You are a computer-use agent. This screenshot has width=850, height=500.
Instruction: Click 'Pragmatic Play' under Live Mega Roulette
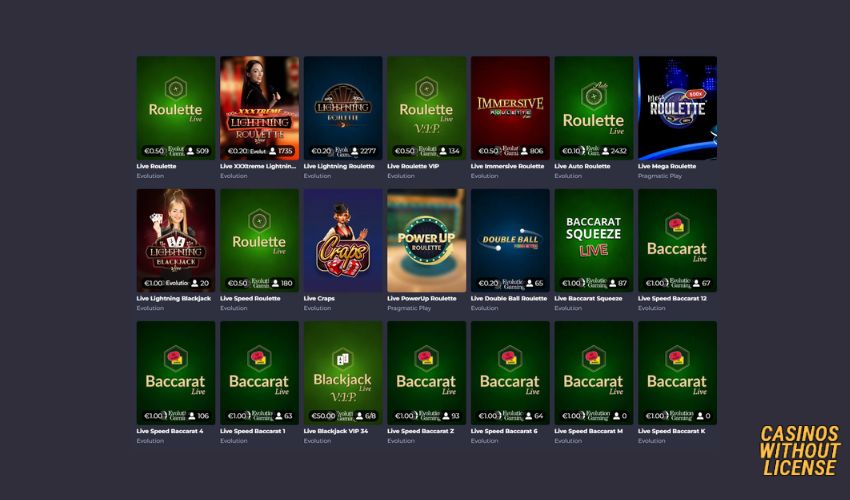(x=660, y=176)
